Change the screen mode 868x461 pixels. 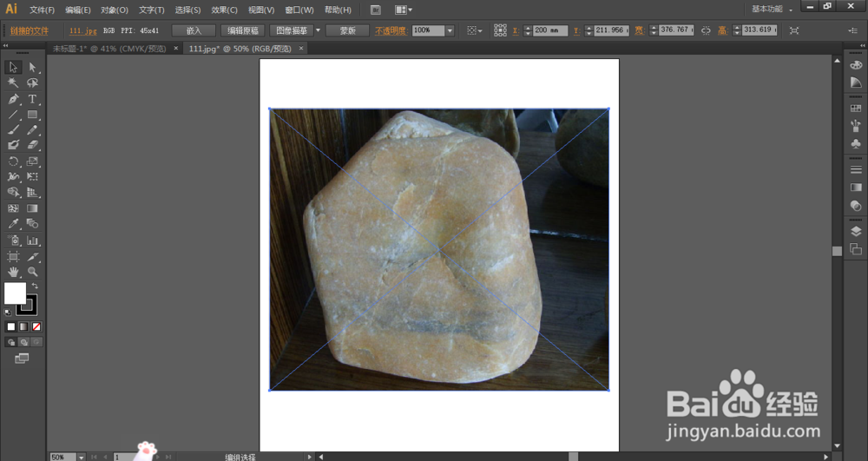pos(22,359)
